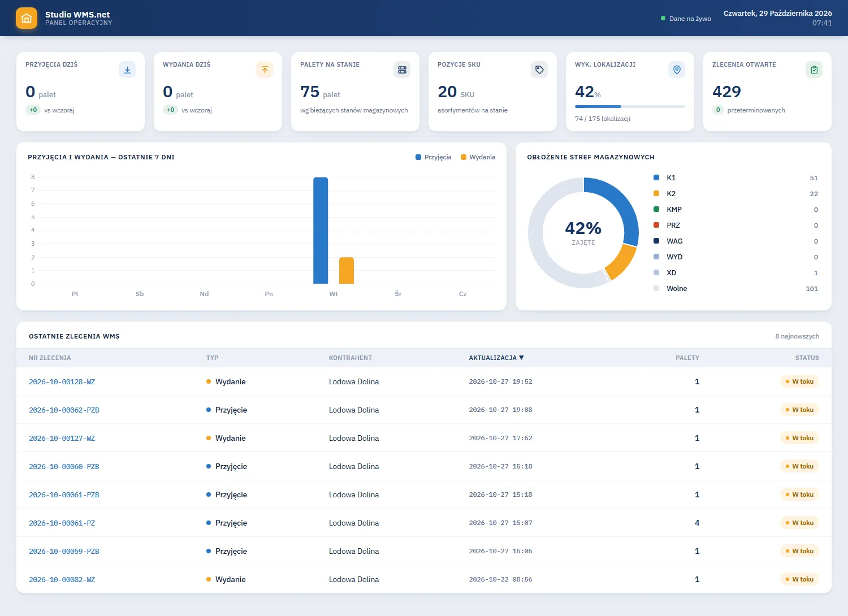The height and width of the screenshot is (616, 848).
Task: Click the blue Tuesday Przyjęcia bar
Action: (321, 231)
